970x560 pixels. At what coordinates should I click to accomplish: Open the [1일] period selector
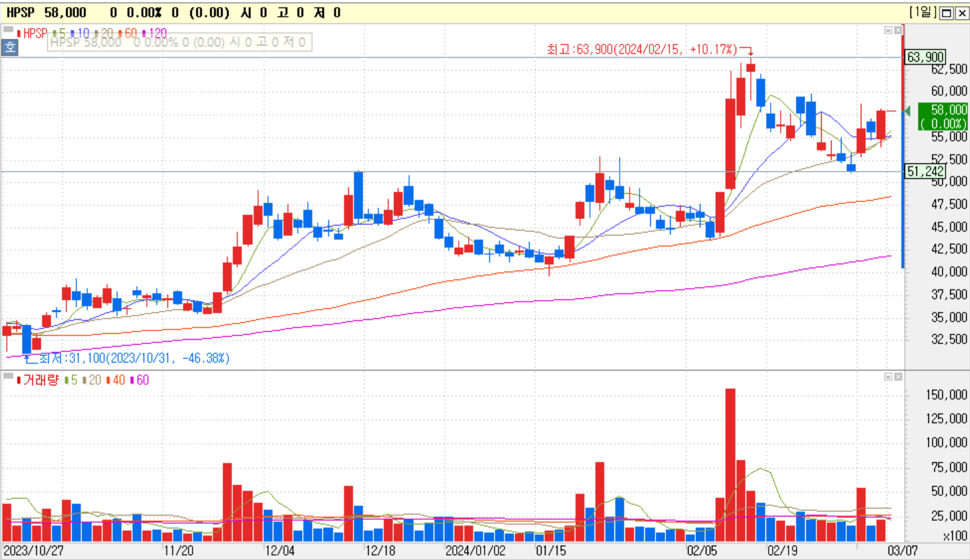click(923, 13)
